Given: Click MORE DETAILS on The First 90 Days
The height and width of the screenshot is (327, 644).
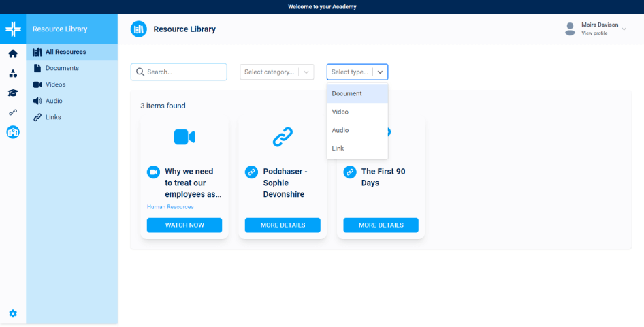Looking at the screenshot, I should pyautogui.click(x=381, y=225).
